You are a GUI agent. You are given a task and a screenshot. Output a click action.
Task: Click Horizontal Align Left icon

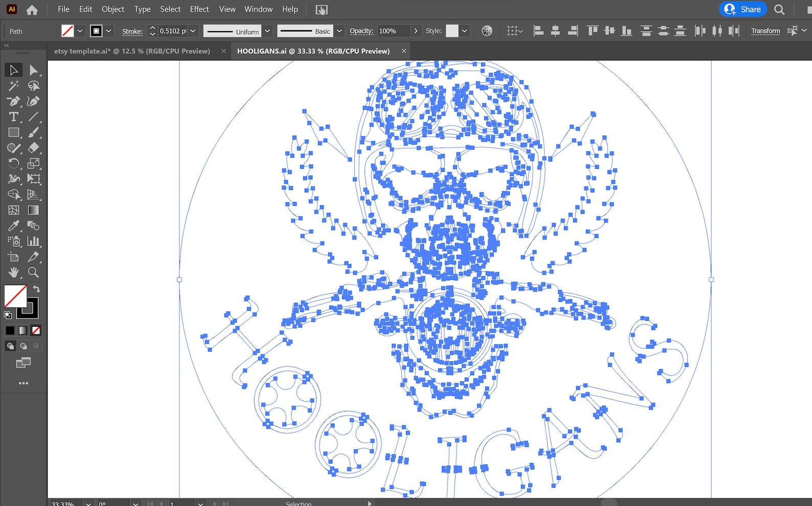(538, 31)
